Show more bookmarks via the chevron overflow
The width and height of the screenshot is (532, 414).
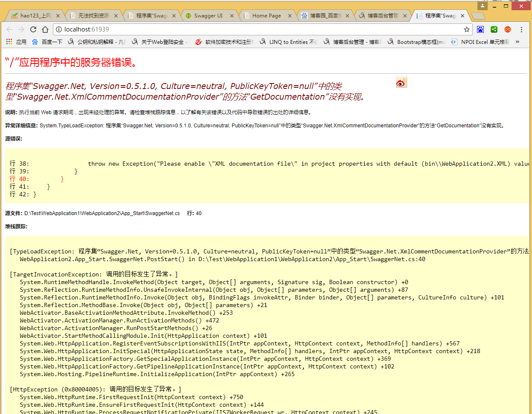[x=518, y=42]
